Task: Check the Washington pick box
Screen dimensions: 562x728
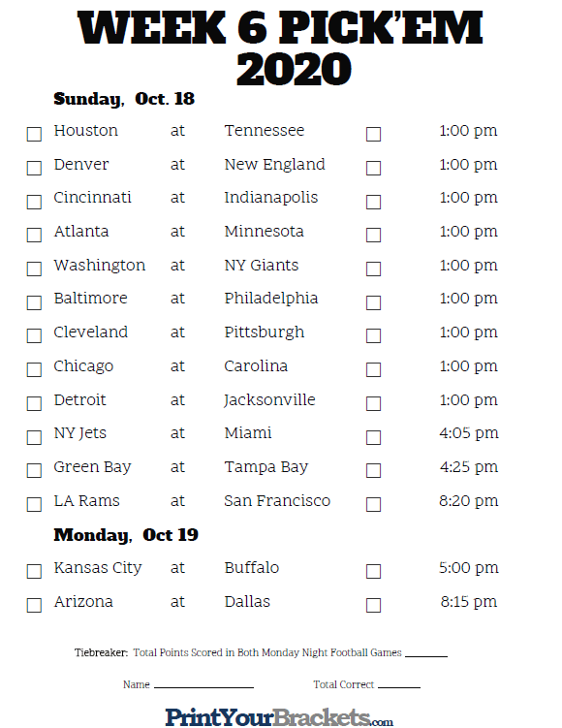Action: [x=34, y=269]
